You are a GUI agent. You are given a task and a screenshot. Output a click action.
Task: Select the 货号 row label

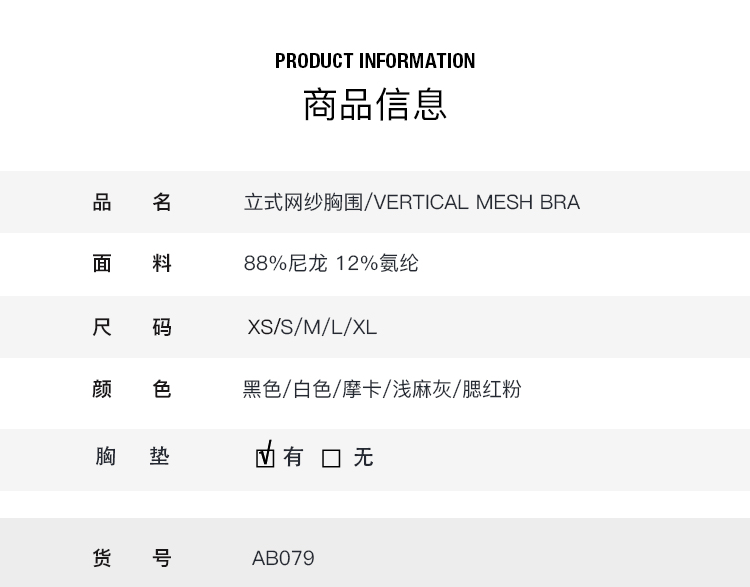132,558
